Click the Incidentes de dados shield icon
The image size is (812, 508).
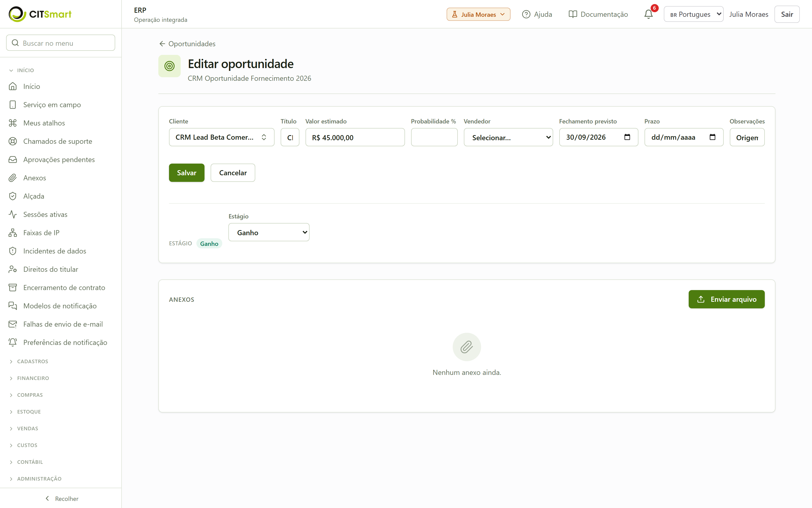click(13, 251)
